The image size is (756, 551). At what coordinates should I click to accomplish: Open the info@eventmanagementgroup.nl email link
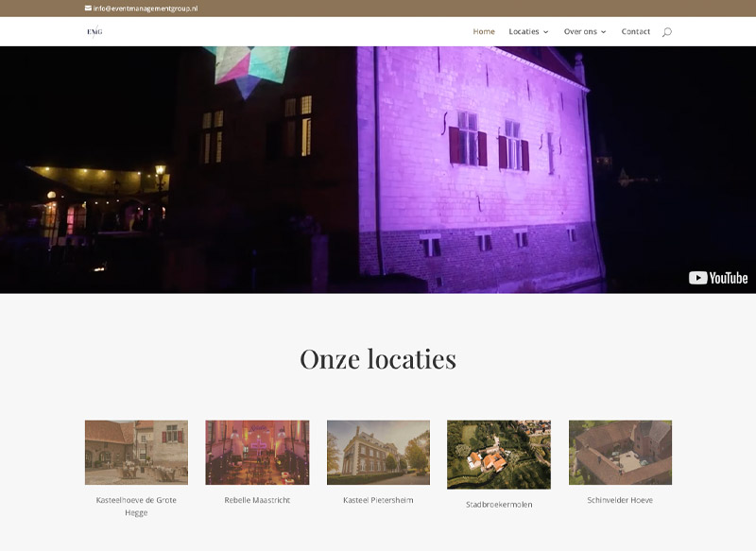click(x=145, y=9)
